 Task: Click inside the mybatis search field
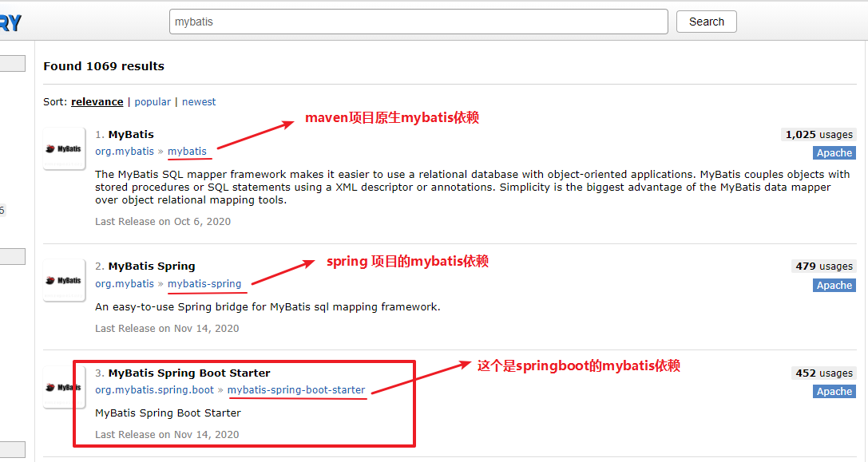tap(418, 22)
